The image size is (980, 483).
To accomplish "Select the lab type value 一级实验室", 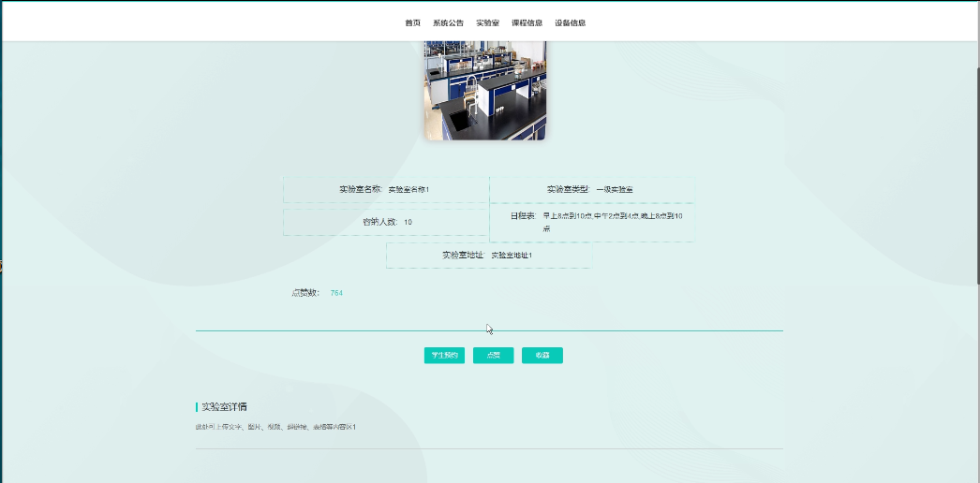I will click(x=615, y=190).
